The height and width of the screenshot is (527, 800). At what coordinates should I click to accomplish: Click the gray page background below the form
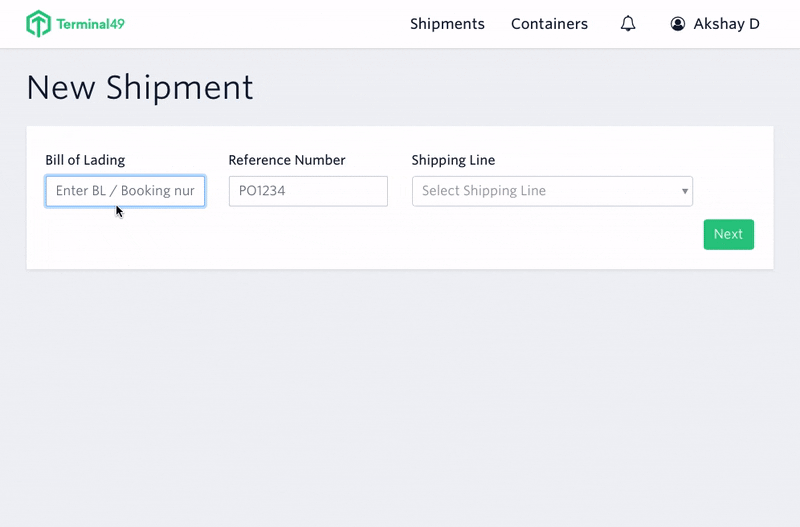coord(400,400)
